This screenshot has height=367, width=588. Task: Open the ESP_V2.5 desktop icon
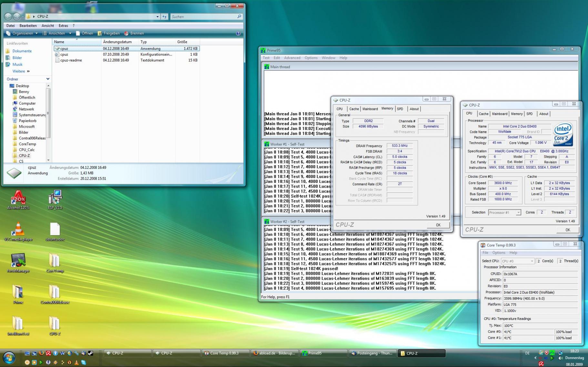pos(55,197)
